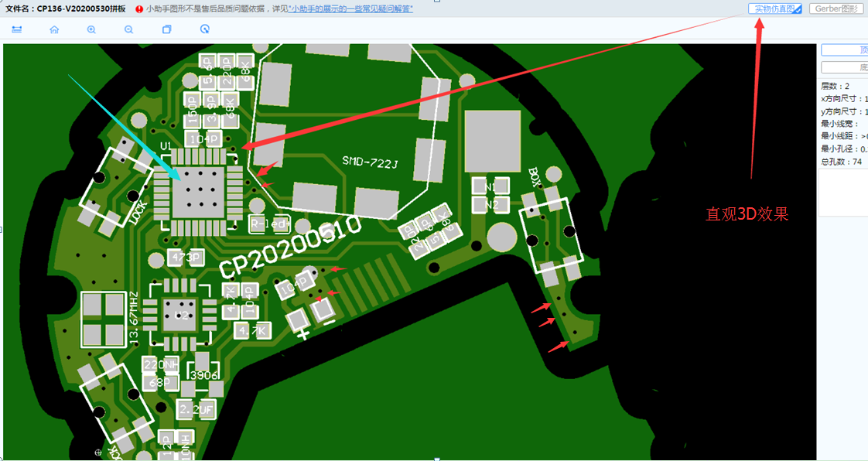
Task: Select the 底 bottom layer button
Action: point(845,68)
